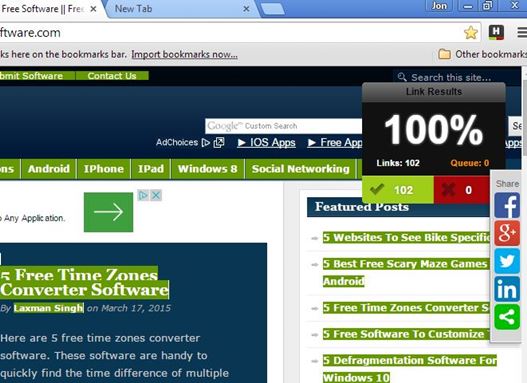Click the green arrow ad button
Viewport: 527px width, 383px height.
(108, 212)
